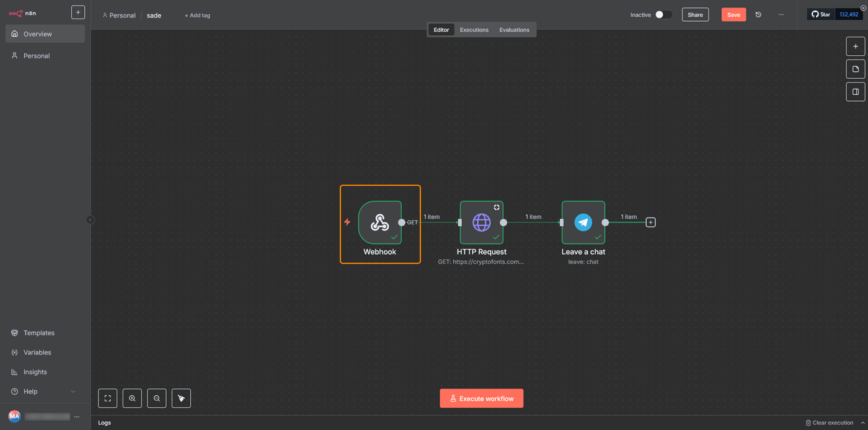Click the Save button
868x430 pixels.
[x=733, y=15]
